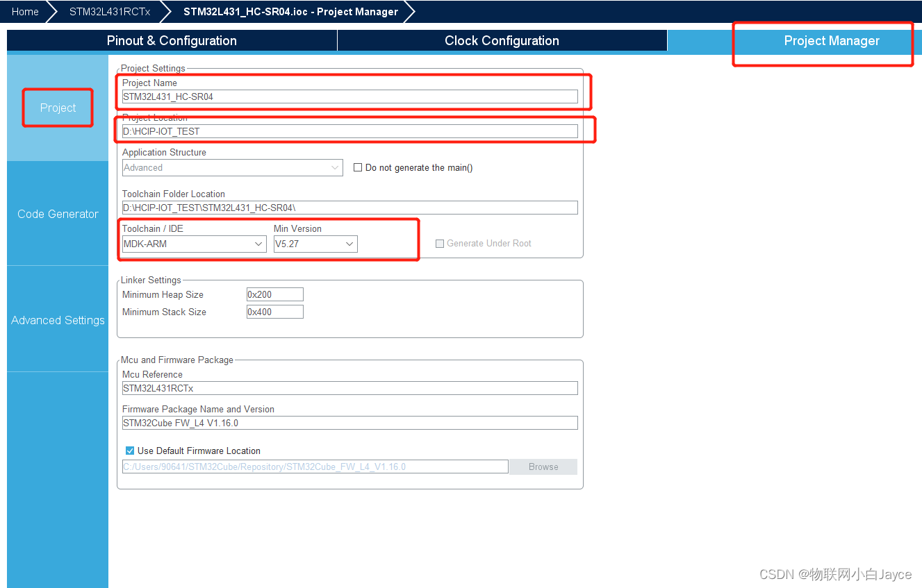
Task: Click the Project Settings group label
Action: click(153, 68)
